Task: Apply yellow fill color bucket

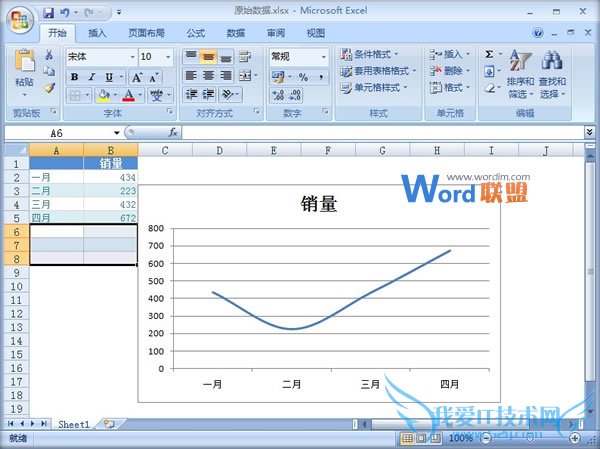Action: pyautogui.click(x=103, y=95)
